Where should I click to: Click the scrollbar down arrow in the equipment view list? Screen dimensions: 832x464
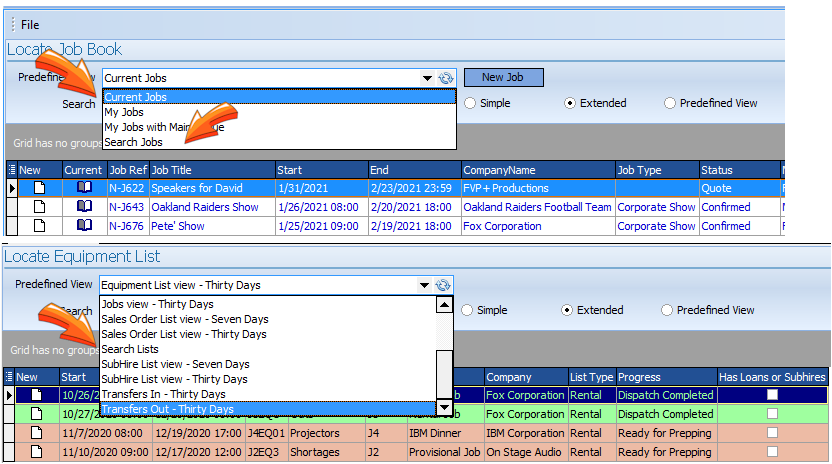tap(444, 408)
